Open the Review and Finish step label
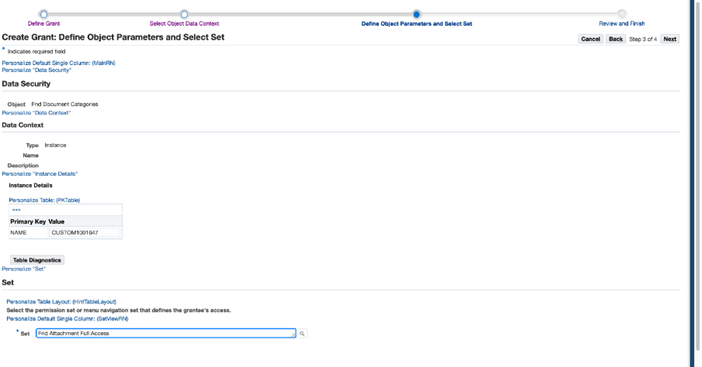This screenshot has width=702, height=367. coord(622,24)
